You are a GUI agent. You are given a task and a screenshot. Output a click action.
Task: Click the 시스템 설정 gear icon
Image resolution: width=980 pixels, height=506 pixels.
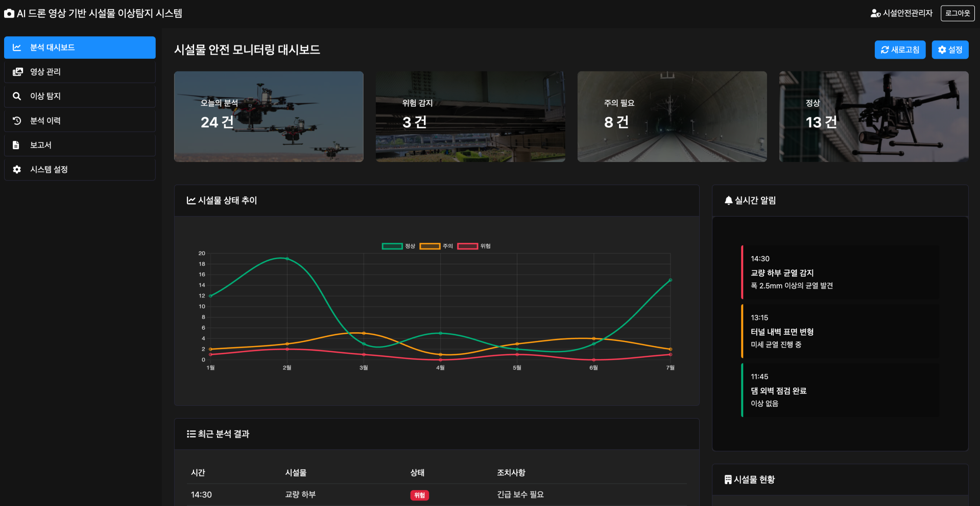(17, 170)
